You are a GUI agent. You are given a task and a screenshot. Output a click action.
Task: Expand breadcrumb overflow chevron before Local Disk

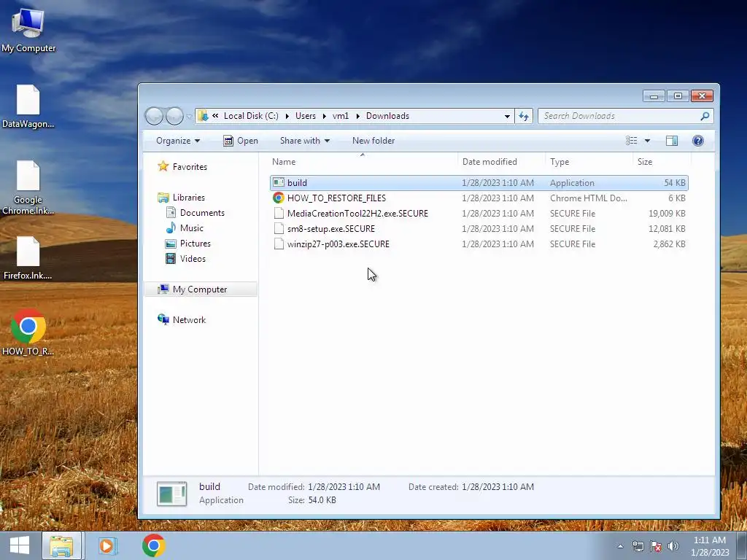coord(215,116)
